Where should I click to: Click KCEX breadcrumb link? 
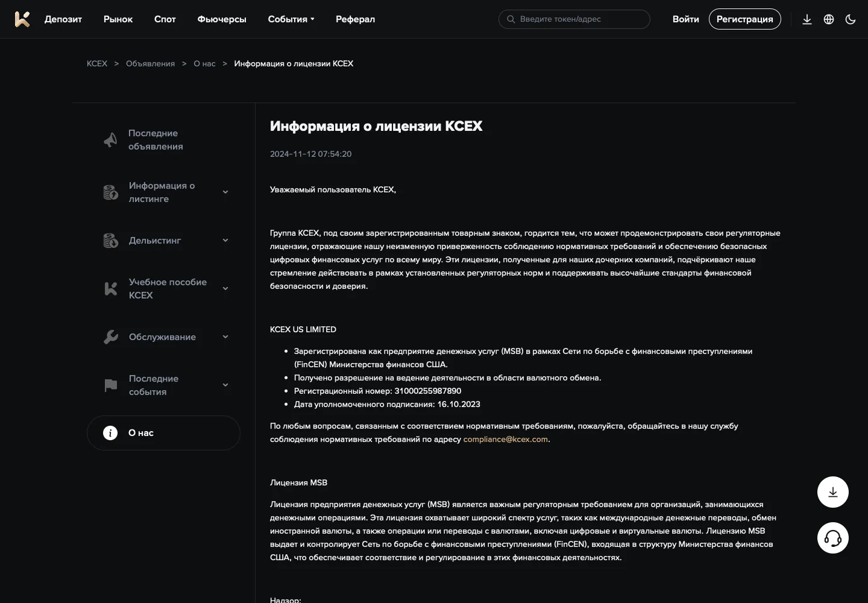coord(97,63)
